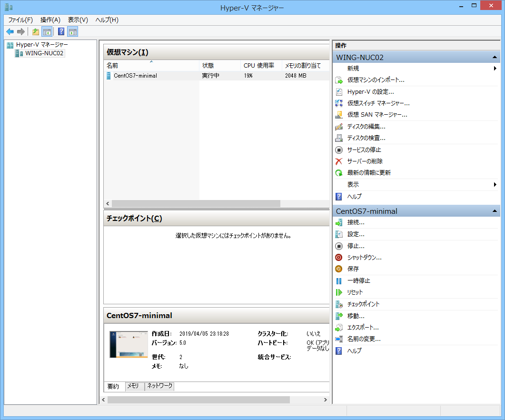Screen dimensions: 505x420
Task: Click サービスの停止 action
Action: (x=364, y=150)
